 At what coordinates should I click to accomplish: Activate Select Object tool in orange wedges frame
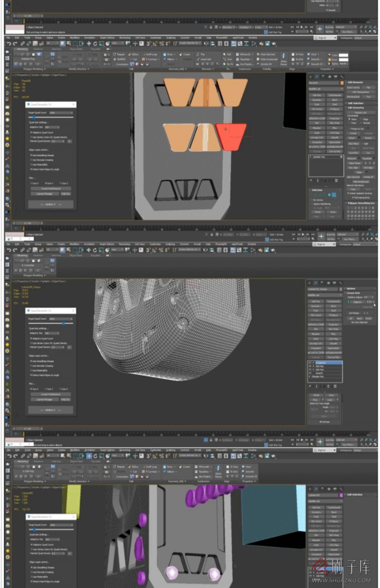point(63,44)
